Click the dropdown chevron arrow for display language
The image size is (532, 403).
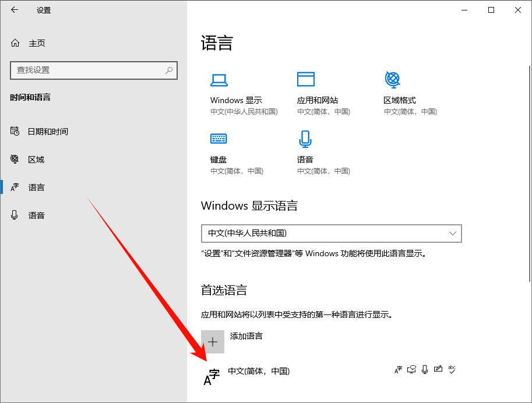453,233
